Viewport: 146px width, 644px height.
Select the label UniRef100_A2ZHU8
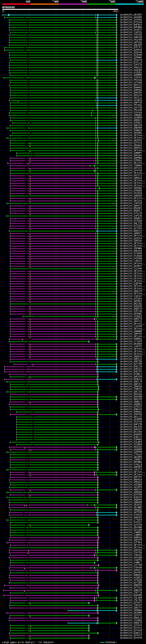(x=131, y=55)
